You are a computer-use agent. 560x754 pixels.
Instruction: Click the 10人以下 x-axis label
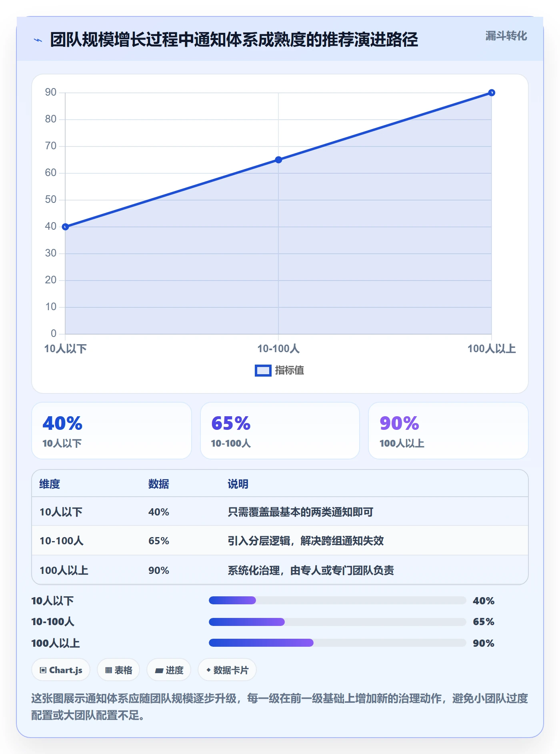65,349
